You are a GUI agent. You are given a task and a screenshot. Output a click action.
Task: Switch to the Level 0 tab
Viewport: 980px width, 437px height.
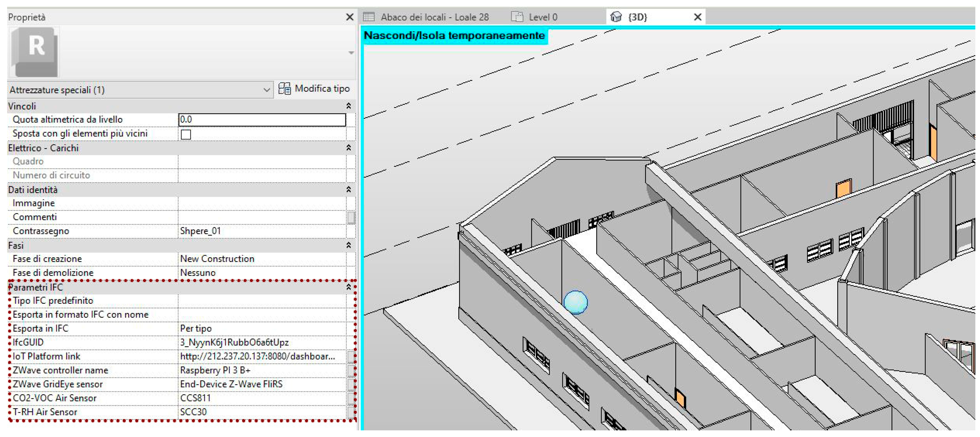coord(542,17)
